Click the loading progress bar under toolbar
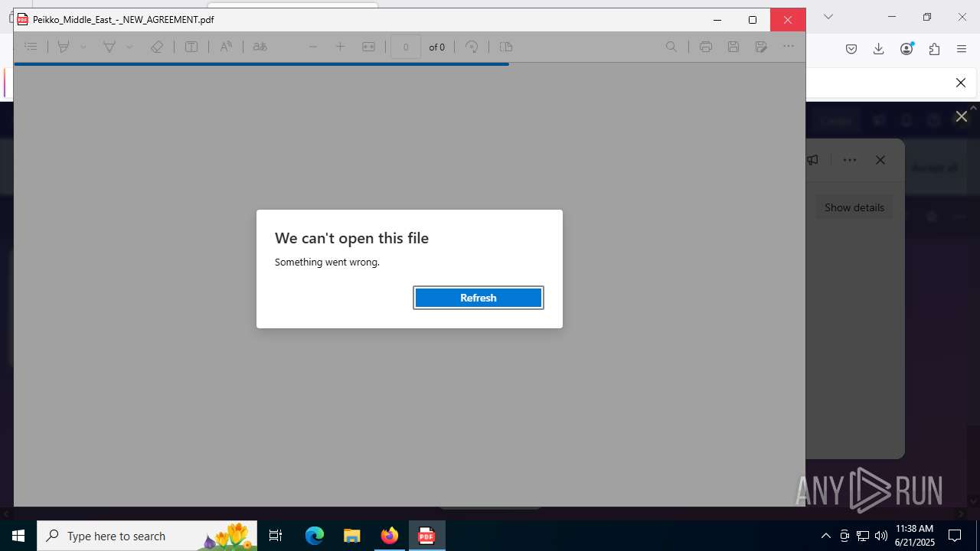This screenshot has height=551, width=980. (x=262, y=64)
